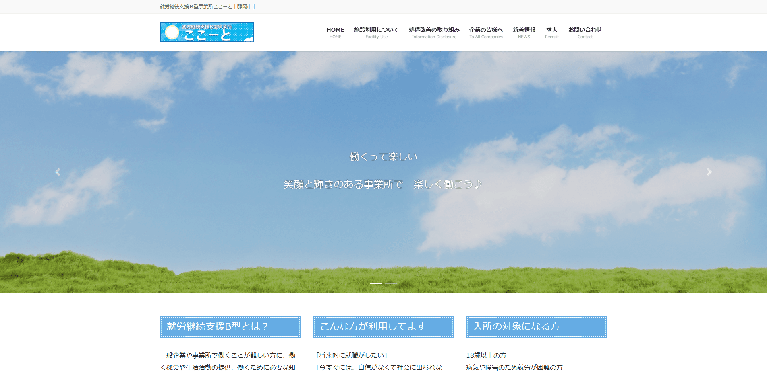Click the top bar site description text
The width and height of the screenshot is (767, 375).
tap(207, 6)
